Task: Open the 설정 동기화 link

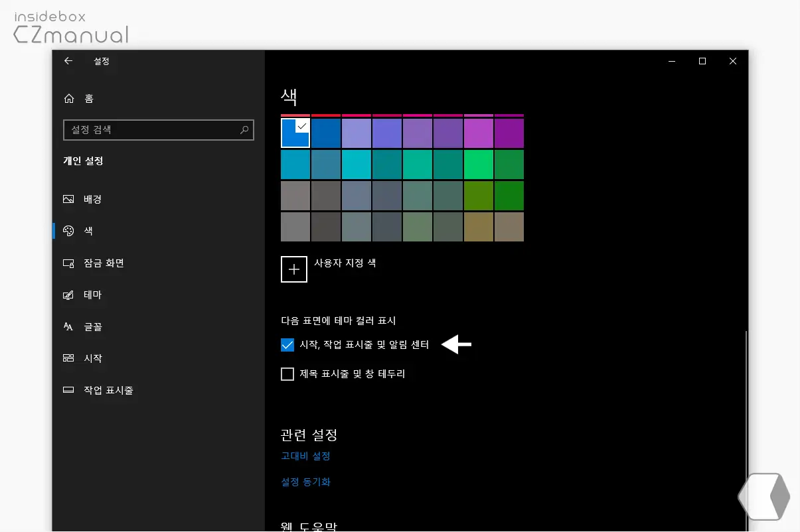Action: [305, 482]
